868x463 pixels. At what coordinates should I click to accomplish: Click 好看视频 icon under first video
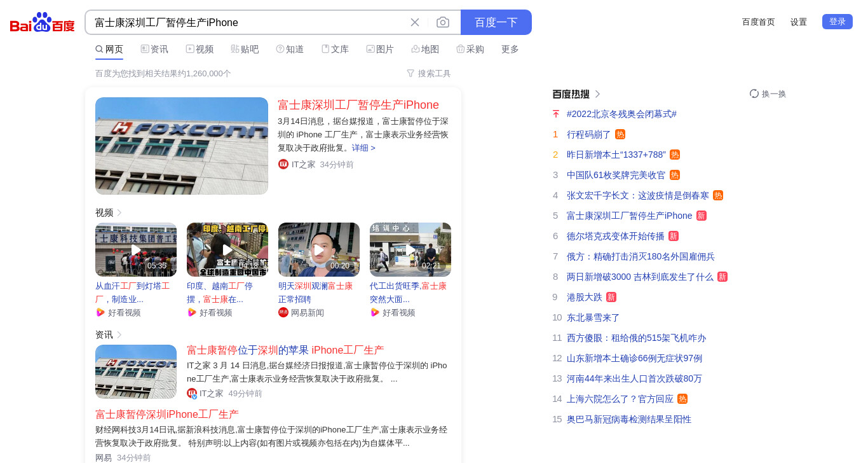[100, 312]
